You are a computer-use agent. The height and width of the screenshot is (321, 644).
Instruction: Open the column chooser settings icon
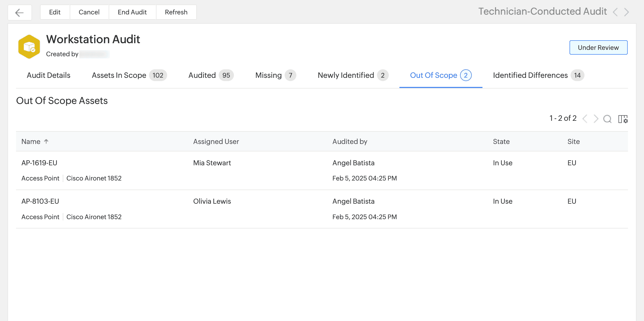(623, 119)
